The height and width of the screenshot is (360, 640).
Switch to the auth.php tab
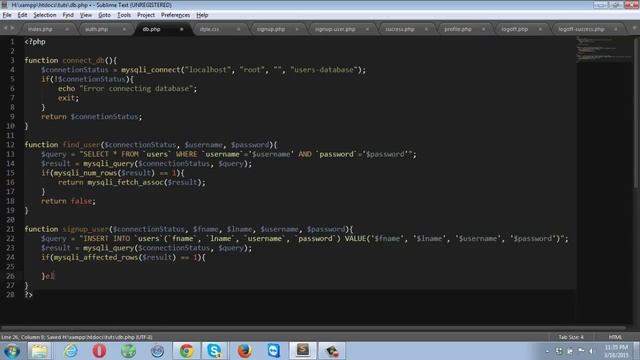(x=96, y=29)
